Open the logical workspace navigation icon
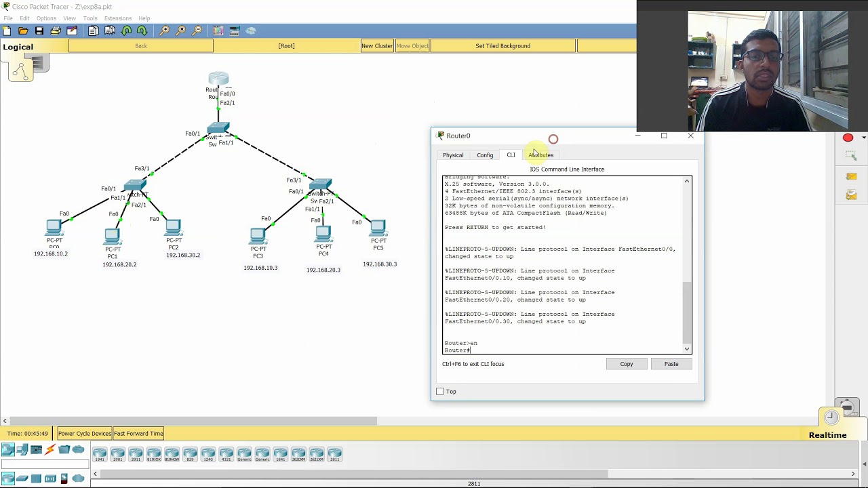Viewport: 868px width, 488px height. tap(20, 70)
